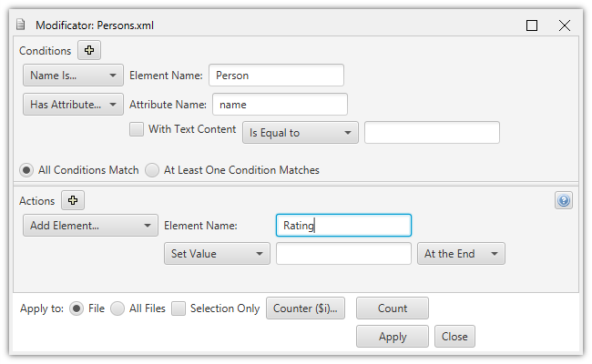Screen dimensions: 592x364
Task: Expand the Add Element... action dropdown
Action: coord(90,226)
